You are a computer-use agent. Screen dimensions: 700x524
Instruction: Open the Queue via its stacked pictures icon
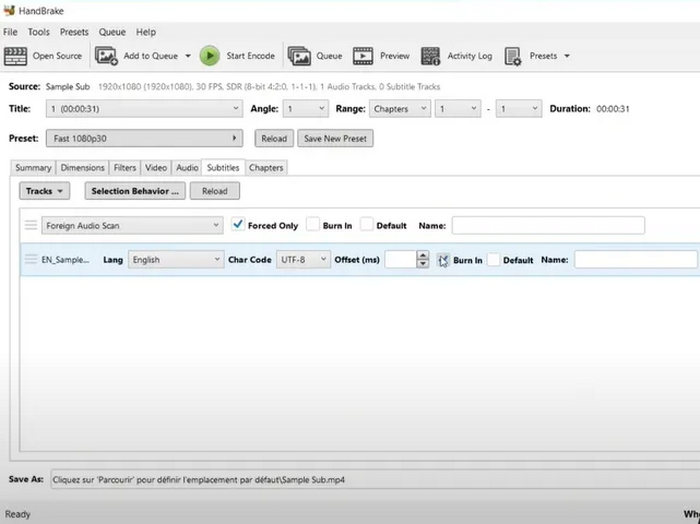[x=299, y=56]
